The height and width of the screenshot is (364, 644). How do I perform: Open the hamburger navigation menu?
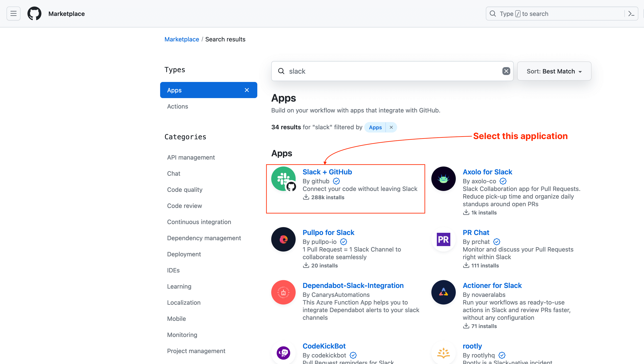pyautogui.click(x=13, y=14)
